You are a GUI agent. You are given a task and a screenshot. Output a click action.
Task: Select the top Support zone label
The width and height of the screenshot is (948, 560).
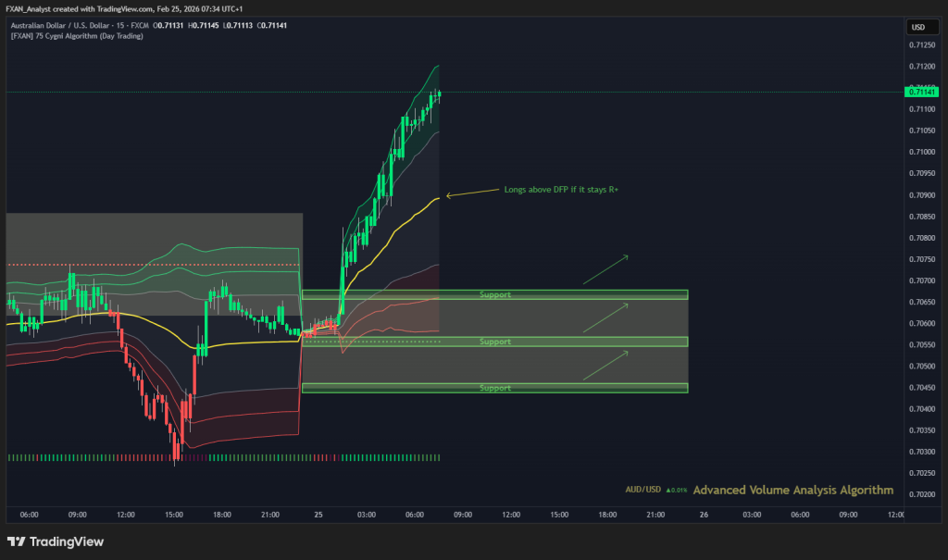(x=494, y=295)
